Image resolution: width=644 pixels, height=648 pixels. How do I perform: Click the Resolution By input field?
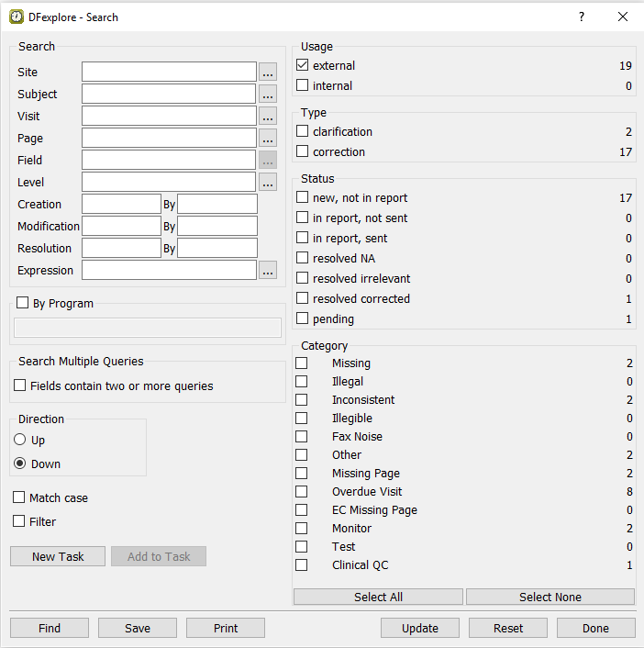(x=217, y=249)
